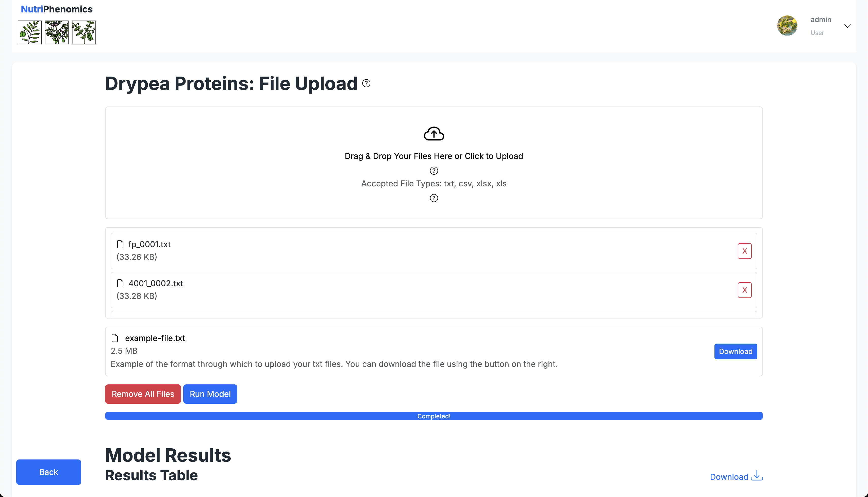Click the Back button
This screenshot has width=868, height=497.
tap(48, 472)
